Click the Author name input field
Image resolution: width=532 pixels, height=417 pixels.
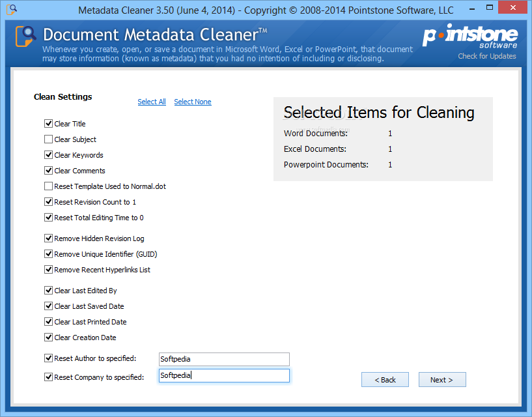pyautogui.click(x=224, y=359)
